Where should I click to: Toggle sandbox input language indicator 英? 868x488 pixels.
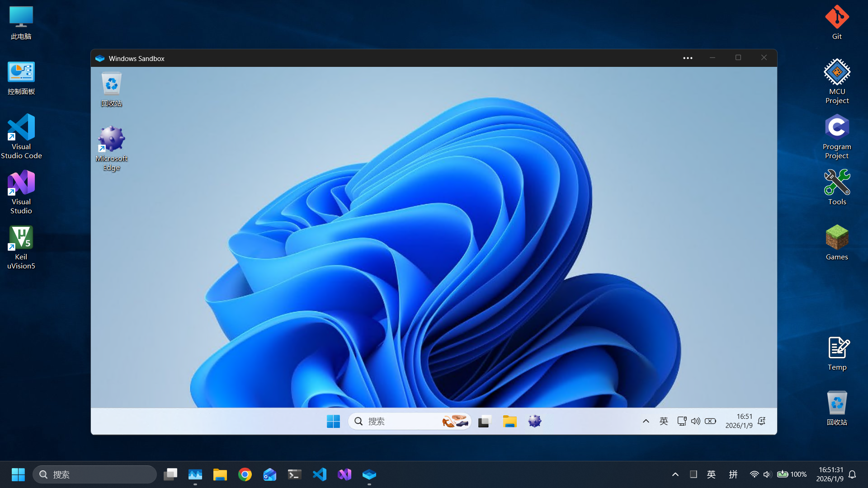[664, 421]
